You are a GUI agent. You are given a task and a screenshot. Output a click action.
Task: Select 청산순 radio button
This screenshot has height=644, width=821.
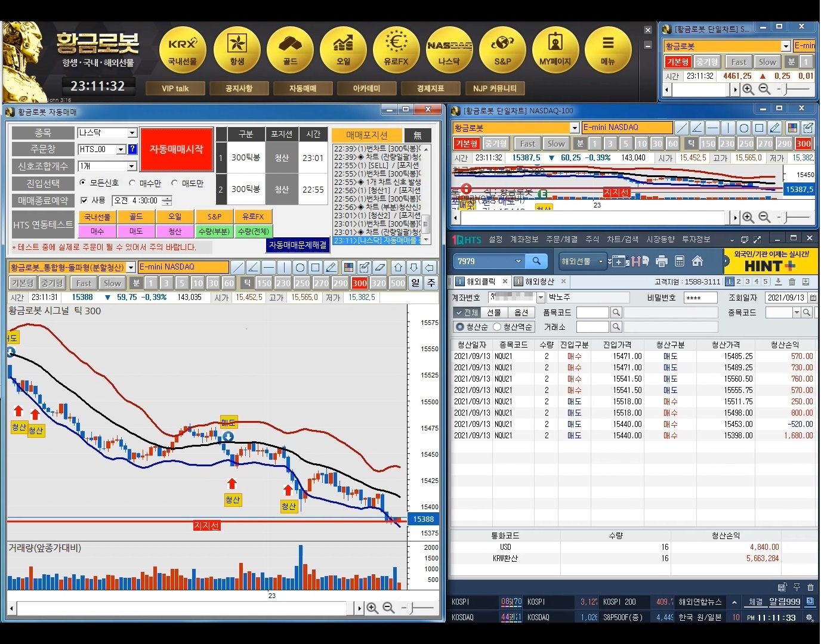coord(459,327)
